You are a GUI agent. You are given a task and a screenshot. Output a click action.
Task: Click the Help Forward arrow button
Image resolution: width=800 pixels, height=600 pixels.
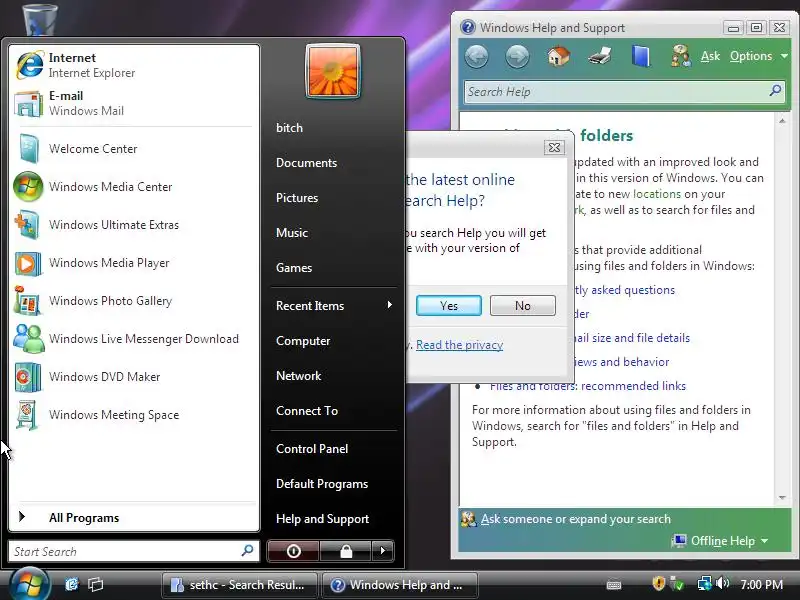click(x=517, y=56)
